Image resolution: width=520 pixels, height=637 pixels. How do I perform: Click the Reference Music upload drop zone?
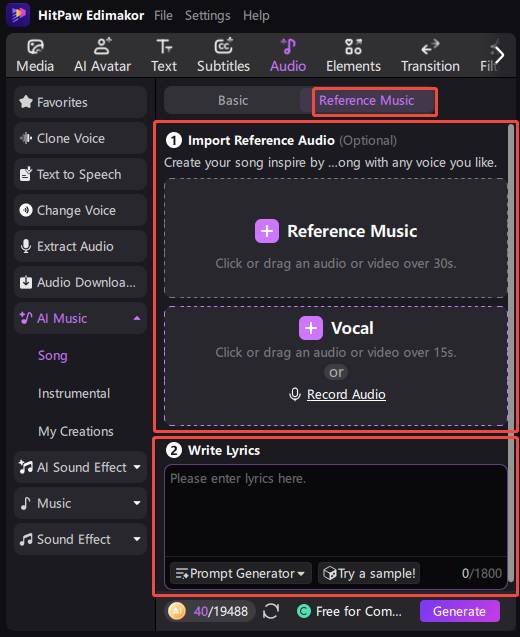pos(336,238)
